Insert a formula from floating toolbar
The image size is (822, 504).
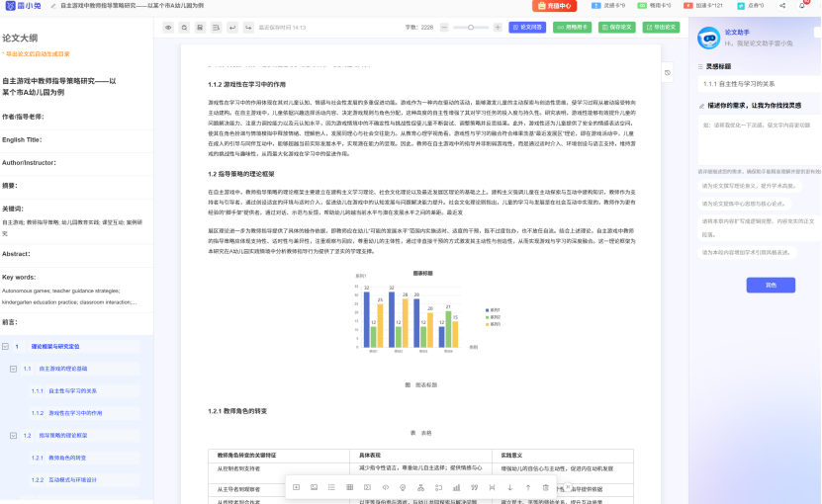pos(368,487)
